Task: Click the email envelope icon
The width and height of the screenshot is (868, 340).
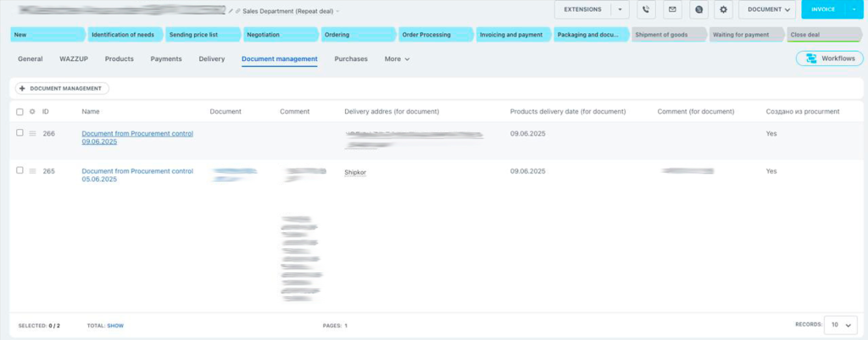Action: click(672, 10)
